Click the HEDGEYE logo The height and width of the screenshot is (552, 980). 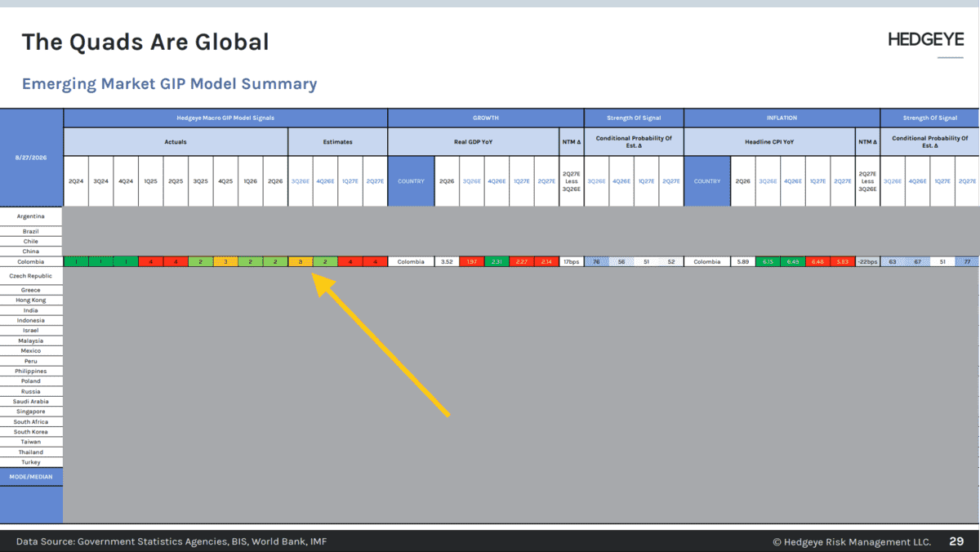point(926,40)
